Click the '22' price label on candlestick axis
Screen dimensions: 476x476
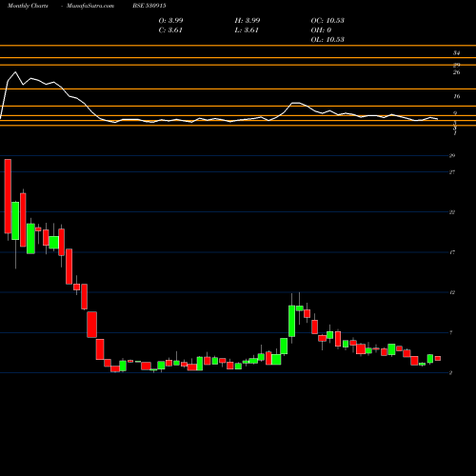click(452, 212)
